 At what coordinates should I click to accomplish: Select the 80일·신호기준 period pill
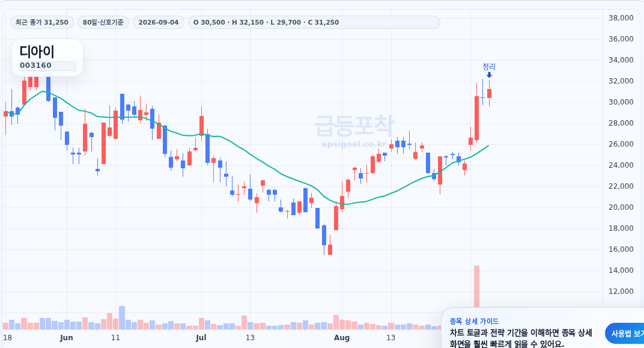pos(103,22)
